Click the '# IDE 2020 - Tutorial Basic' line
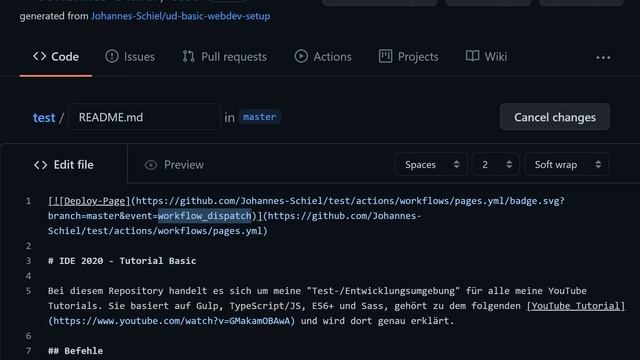The image size is (640, 360). click(122, 261)
